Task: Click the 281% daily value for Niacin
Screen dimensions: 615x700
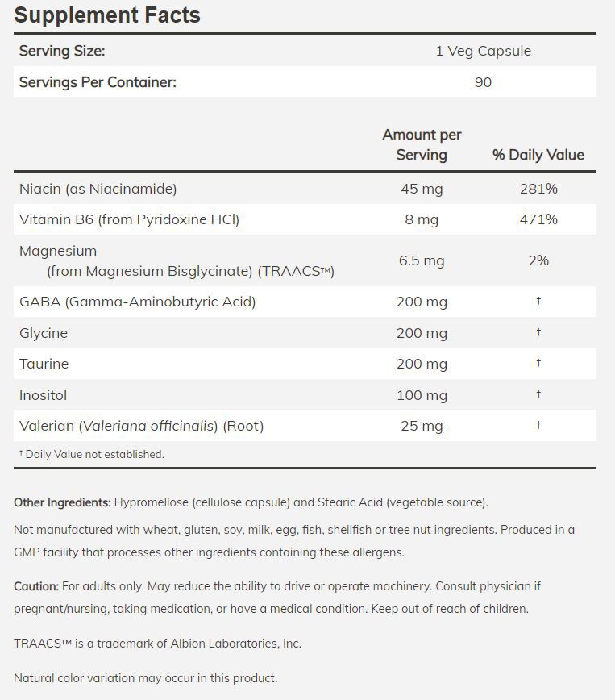Action: click(x=538, y=189)
